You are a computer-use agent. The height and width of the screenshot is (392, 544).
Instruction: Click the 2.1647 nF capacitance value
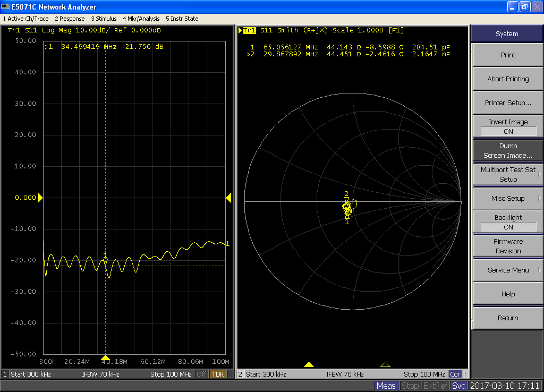431,54
